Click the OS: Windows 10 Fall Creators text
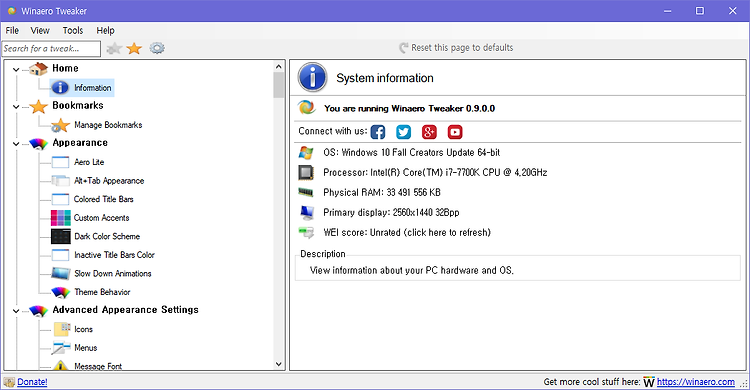The height and width of the screenshot is (390, 750). coord(412,153)
